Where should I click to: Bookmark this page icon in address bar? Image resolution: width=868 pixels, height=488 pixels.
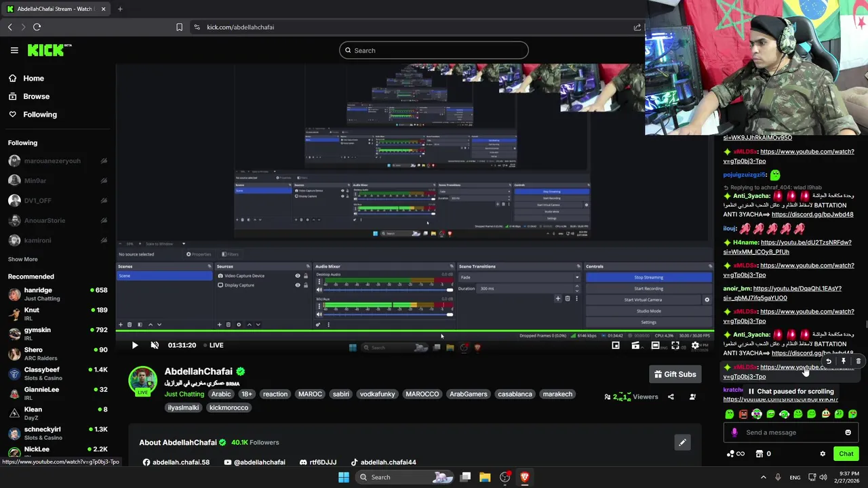pyautogui.click(x=179, y=27)
